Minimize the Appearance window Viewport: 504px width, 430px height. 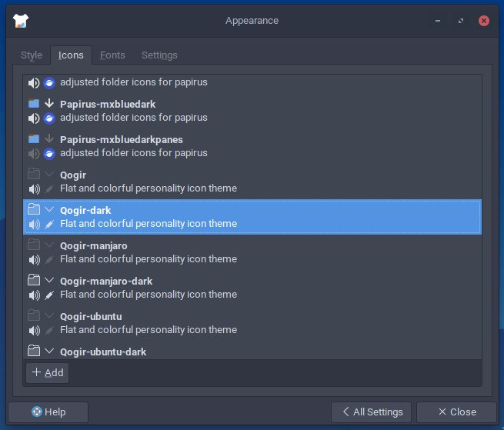(438, 21)
